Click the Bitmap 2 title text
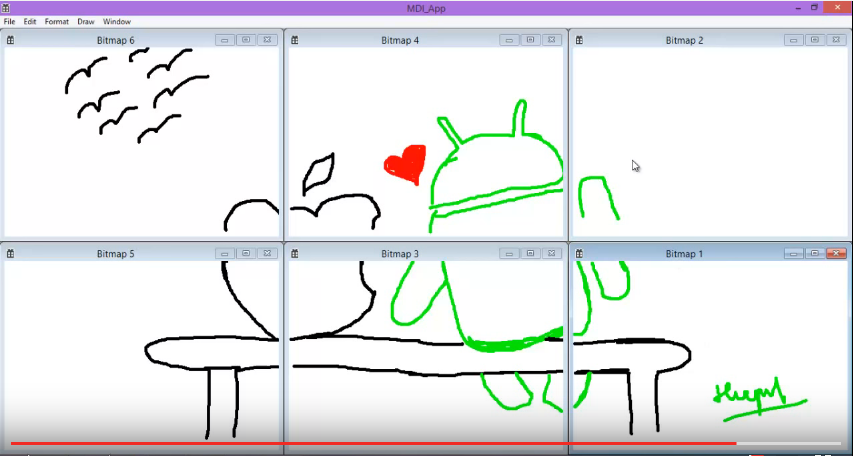Image resolution: width=853 pixels, height=456 pixels. [684, 40]
